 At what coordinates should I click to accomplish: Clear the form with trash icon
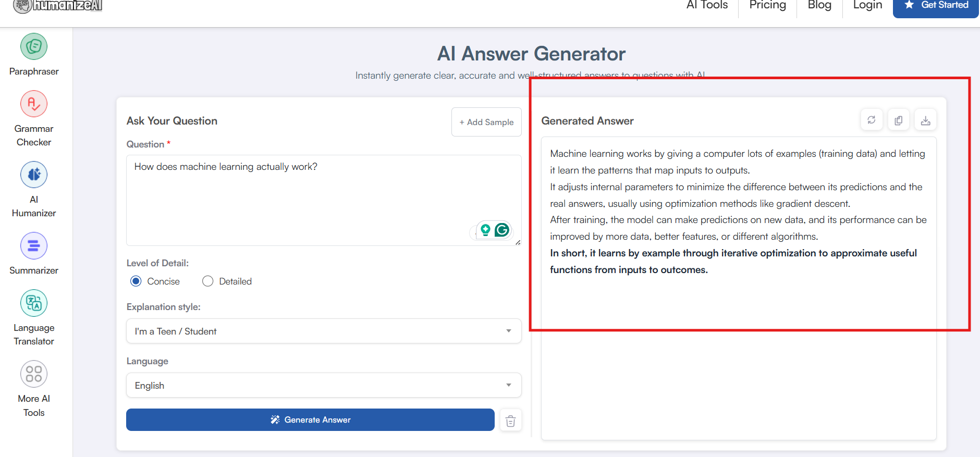pos(510,421)
